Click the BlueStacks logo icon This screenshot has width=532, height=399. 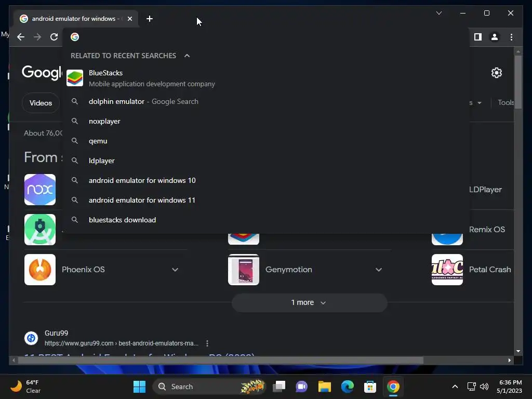(x=75, y=78)
